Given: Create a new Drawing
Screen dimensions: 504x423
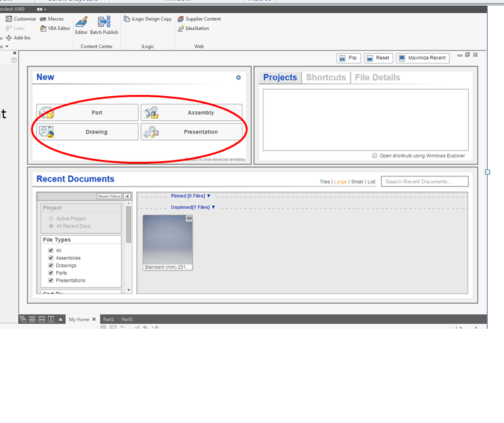Looking at the screenshot, I should point(87,132).
